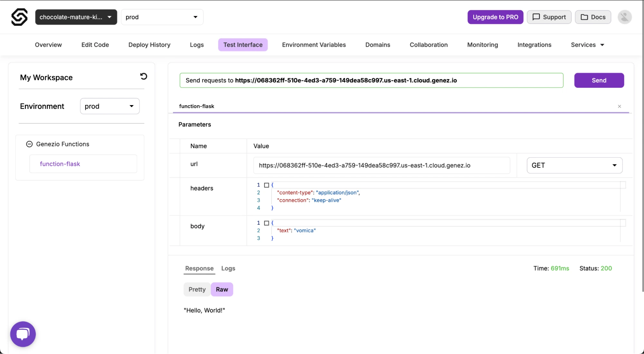This screenshot has width=644, height=354.
Task: Open the Monitoring tab
Action: pyautogui.click(x=482, y=45)
